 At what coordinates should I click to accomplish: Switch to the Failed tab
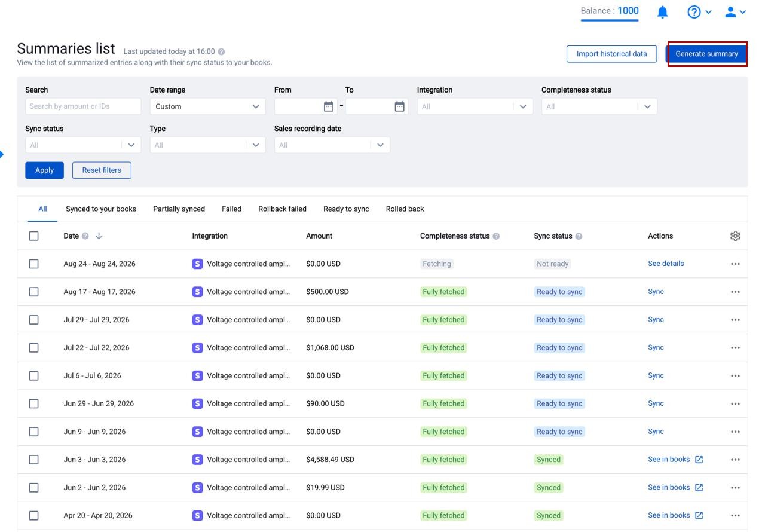pos(231,209)
